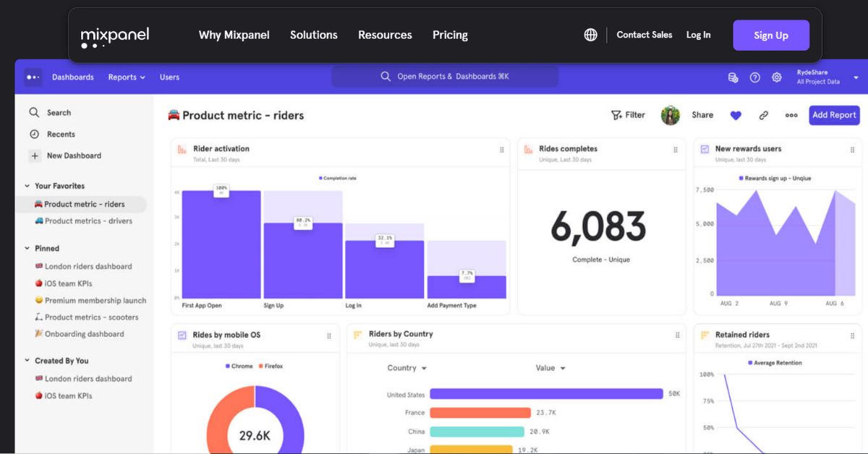Click the Sign Up funnel bar

tap(303, 260)
